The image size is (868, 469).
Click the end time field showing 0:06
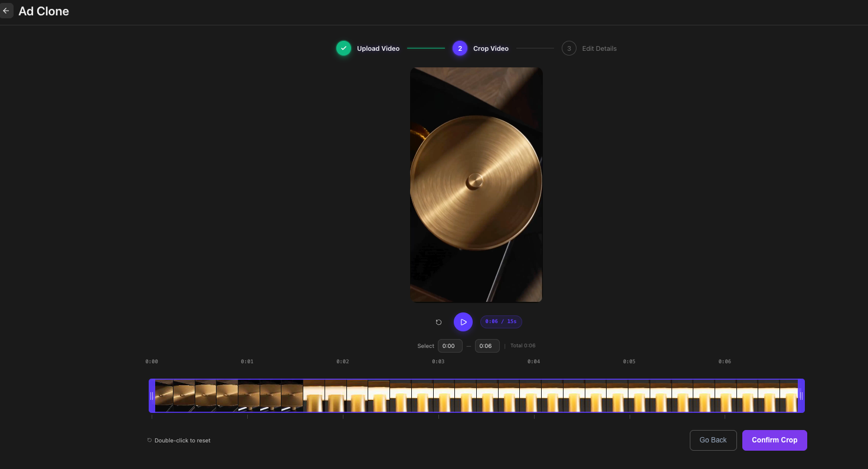click(x=487, y=346)
